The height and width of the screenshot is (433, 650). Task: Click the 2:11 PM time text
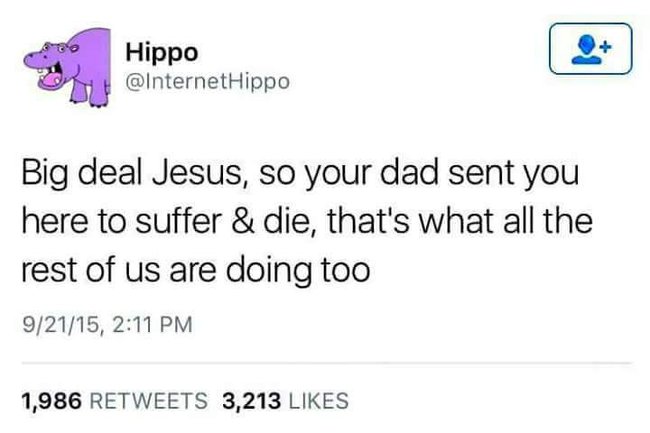(x=153, y=324)
